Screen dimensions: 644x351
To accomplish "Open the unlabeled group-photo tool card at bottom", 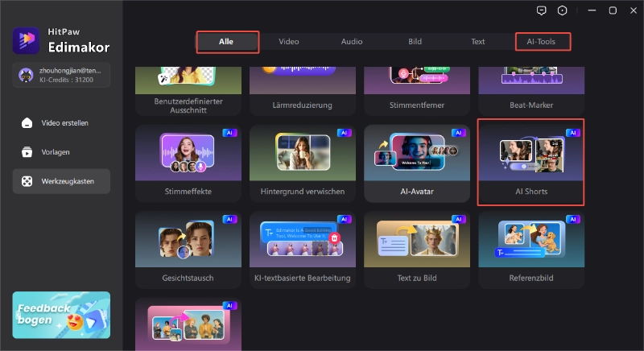I will [x=188, y=324].
